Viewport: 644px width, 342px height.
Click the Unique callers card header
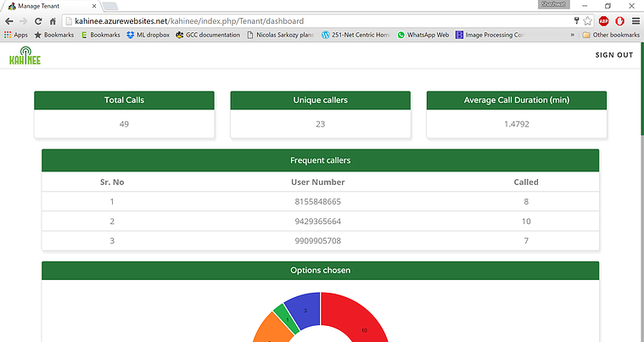click(321, 100)
